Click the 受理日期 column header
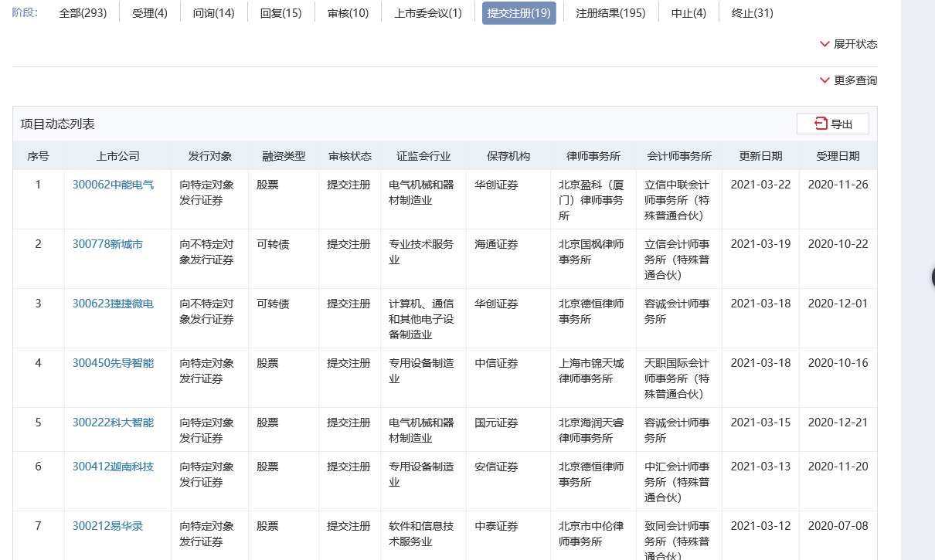Screen dimensions: 935x560 pyautogui.click(x=838, y=156)
